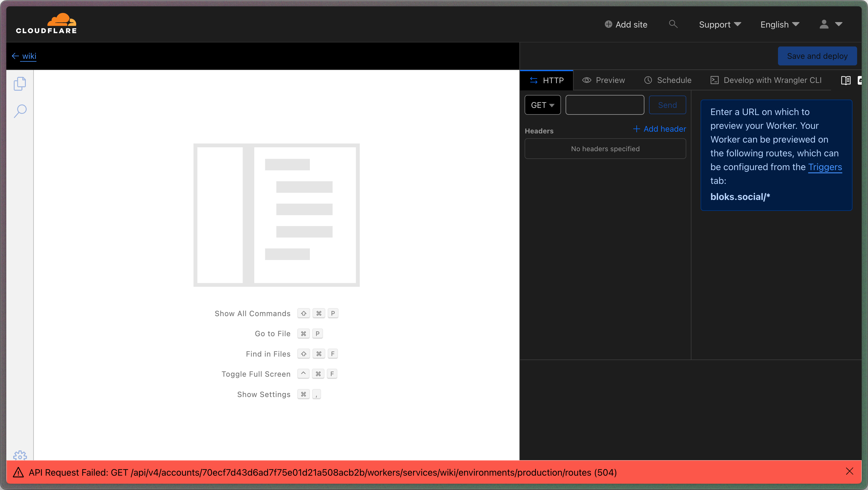Focus the request URL input field
The height and width of the screenshot is (490, 868).
605,105
